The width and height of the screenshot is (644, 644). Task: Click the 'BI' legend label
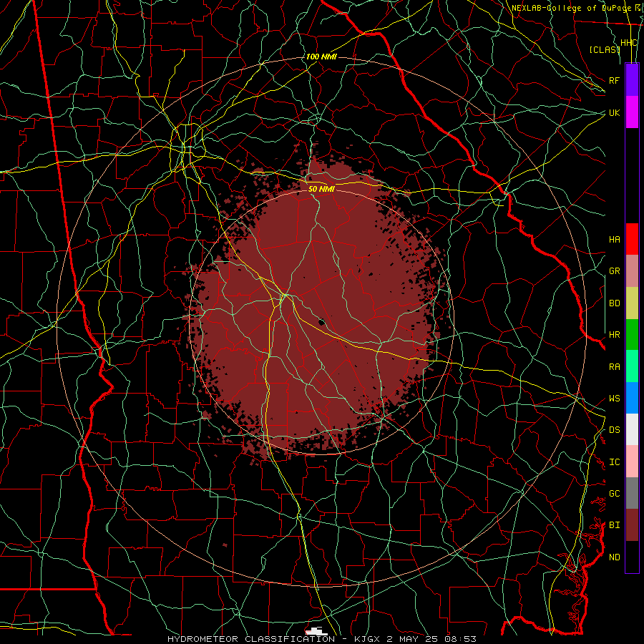614,525
